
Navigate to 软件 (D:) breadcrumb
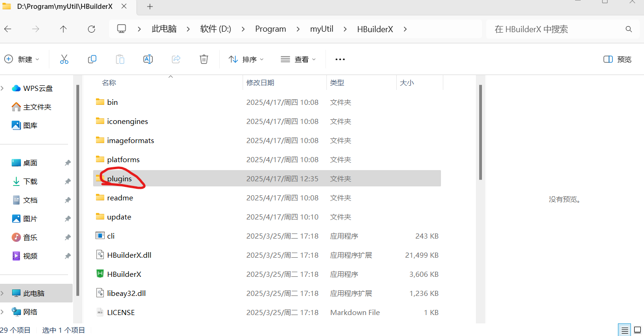[216, 29]
